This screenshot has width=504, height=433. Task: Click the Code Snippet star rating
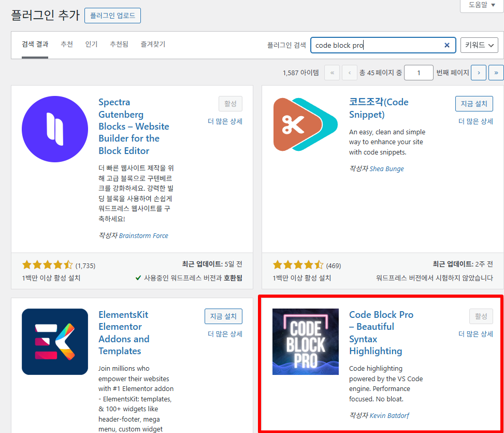(x=298, y=265)
